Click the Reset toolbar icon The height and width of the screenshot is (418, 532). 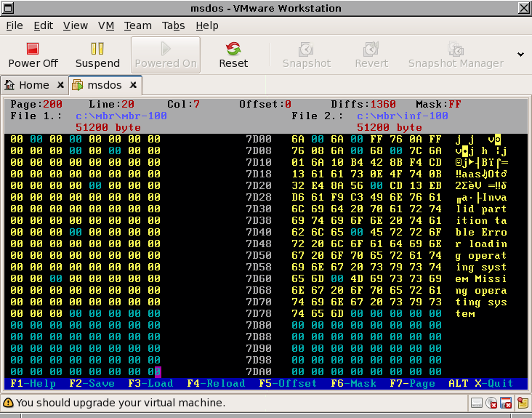click(x=233, y=49)
